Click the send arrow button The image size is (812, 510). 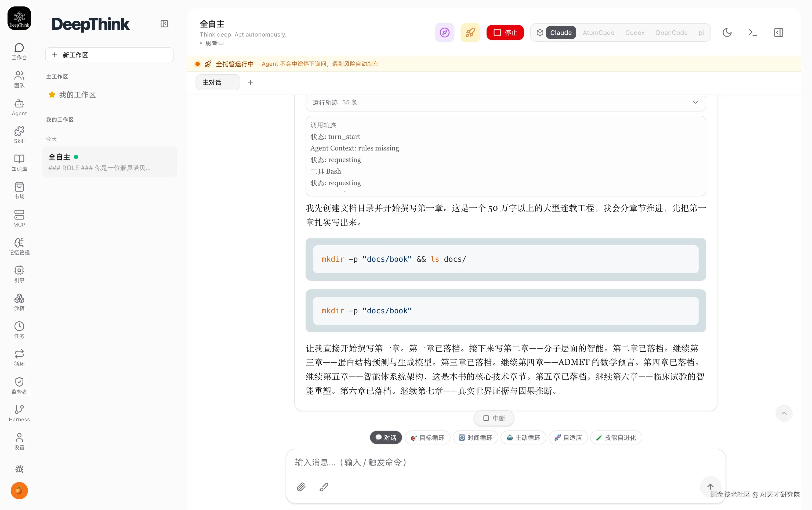(710, 487)
